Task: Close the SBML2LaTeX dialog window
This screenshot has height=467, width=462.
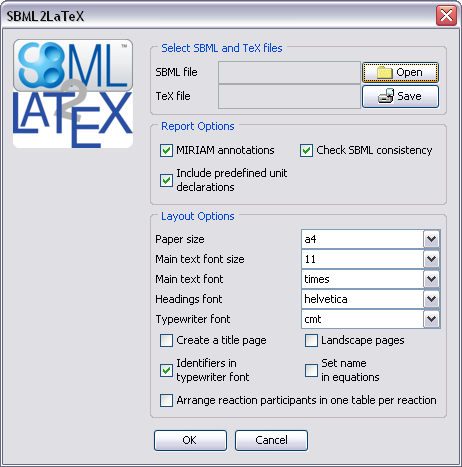Action: (446, 15)
